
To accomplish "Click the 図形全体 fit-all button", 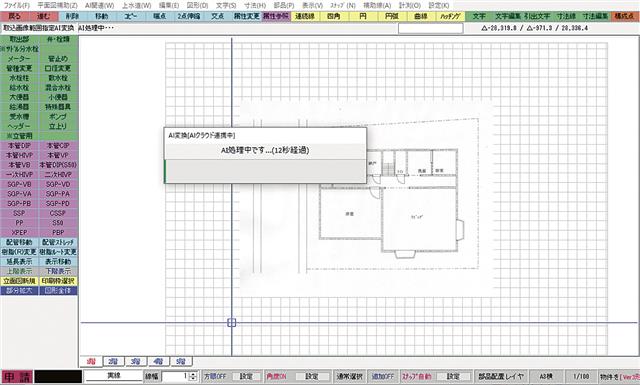I will point(58,291).
